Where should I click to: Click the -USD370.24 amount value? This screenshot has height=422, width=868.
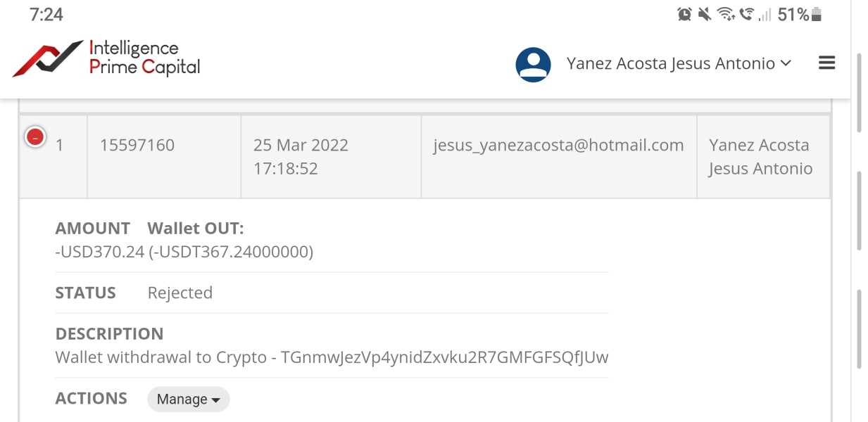click(x=99, y=252)
